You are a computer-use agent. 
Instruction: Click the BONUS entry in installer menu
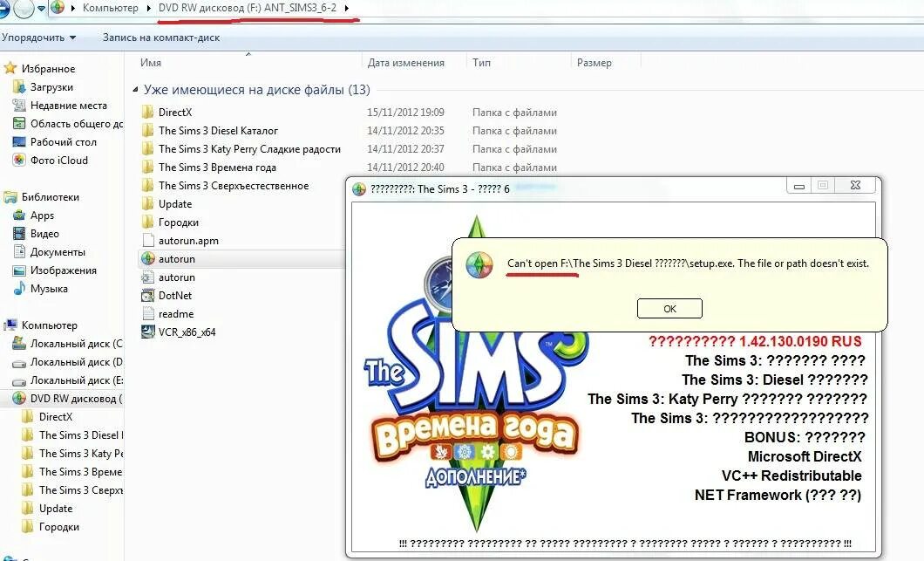point(805,437)
